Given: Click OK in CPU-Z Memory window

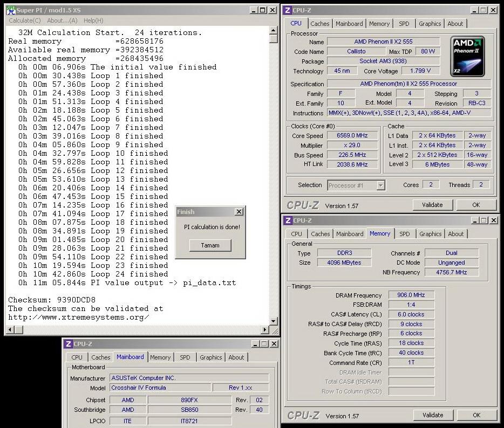Looking at the screenshot, I should [476, 415].
